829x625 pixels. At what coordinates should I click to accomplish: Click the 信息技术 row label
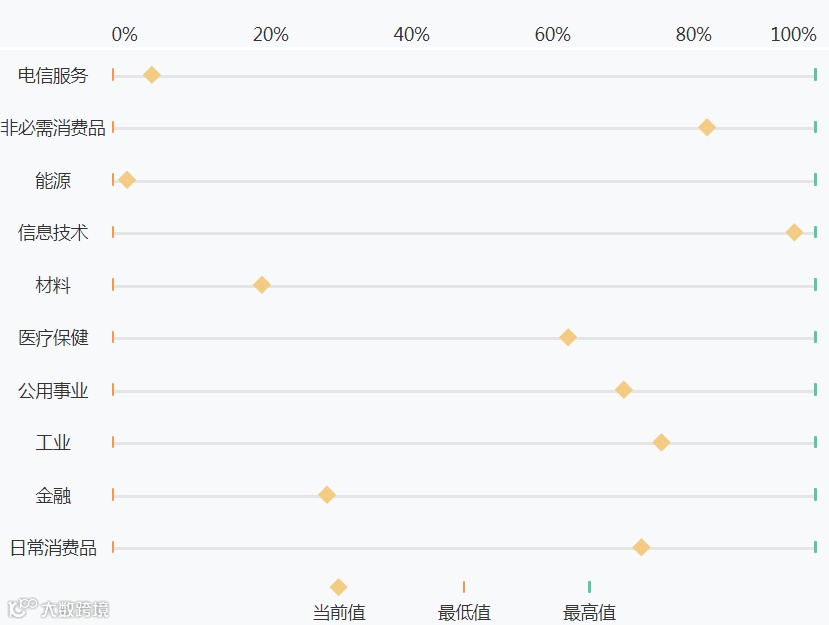click(53, 233)
